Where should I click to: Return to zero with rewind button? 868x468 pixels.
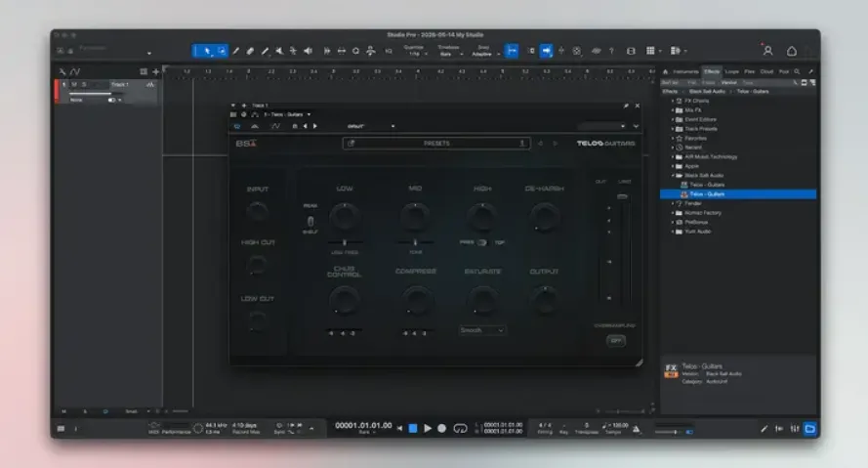tap(399, 428)
